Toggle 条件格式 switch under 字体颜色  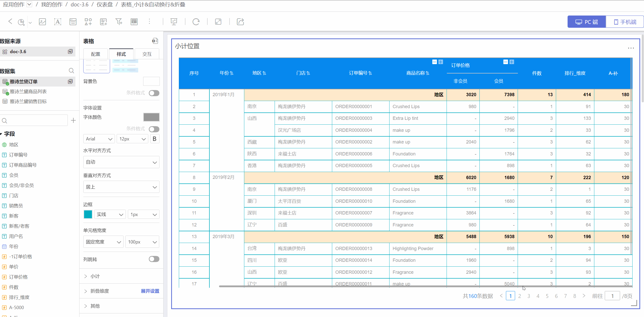(x=154, y=129)
